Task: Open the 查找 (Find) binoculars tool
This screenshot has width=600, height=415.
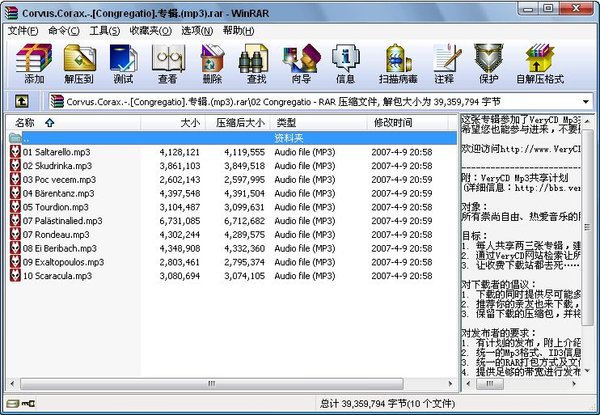Action: (x=256, y=63)
